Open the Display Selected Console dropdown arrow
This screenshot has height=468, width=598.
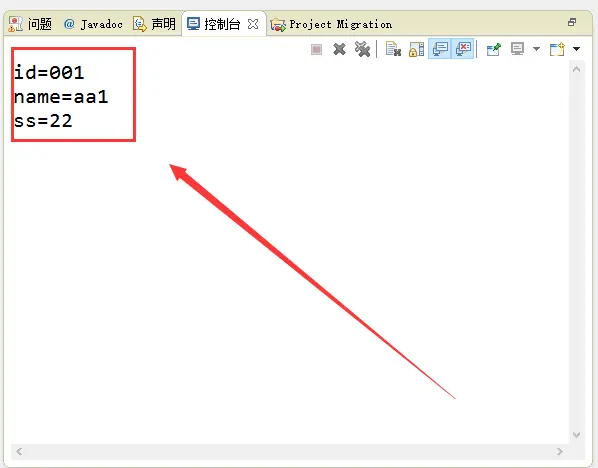[x=536, y=49]
